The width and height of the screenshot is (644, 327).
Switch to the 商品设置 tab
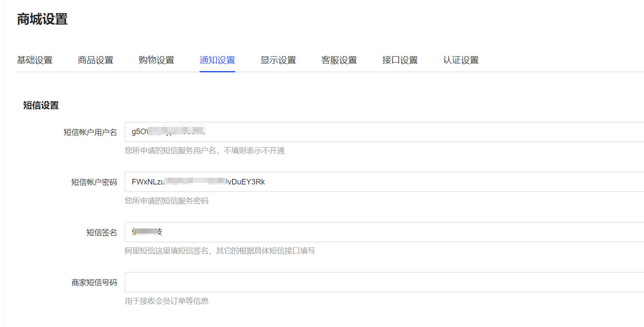(x=96, y=60)
